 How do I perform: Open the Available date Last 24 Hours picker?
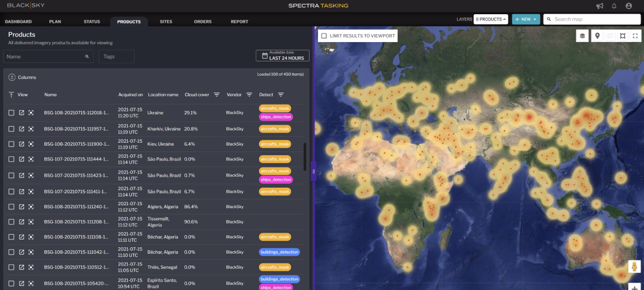(x=282, y=56)
